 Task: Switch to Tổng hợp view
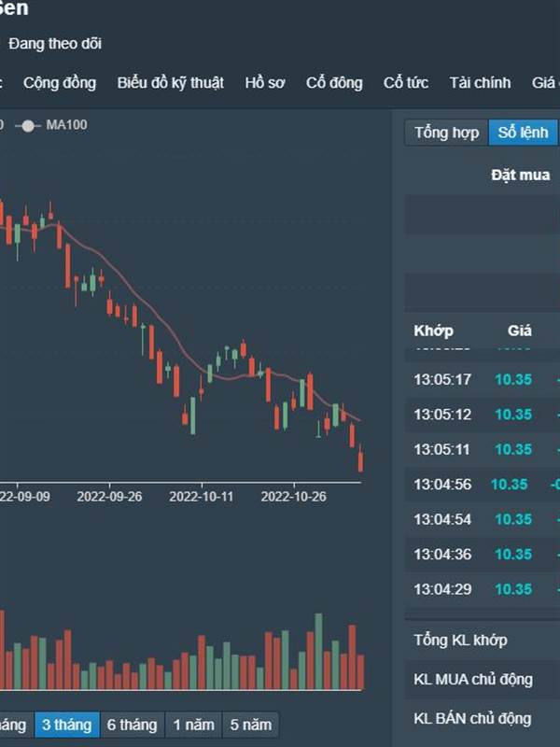coord(446,133)
